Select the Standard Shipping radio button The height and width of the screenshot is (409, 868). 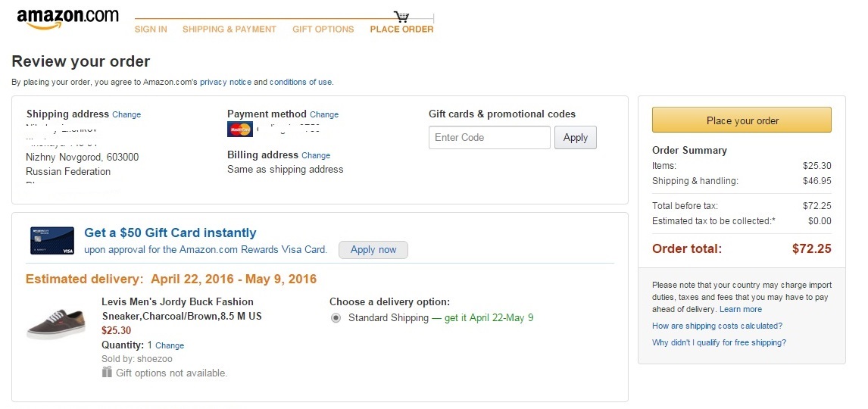click(x=336, y=318)
